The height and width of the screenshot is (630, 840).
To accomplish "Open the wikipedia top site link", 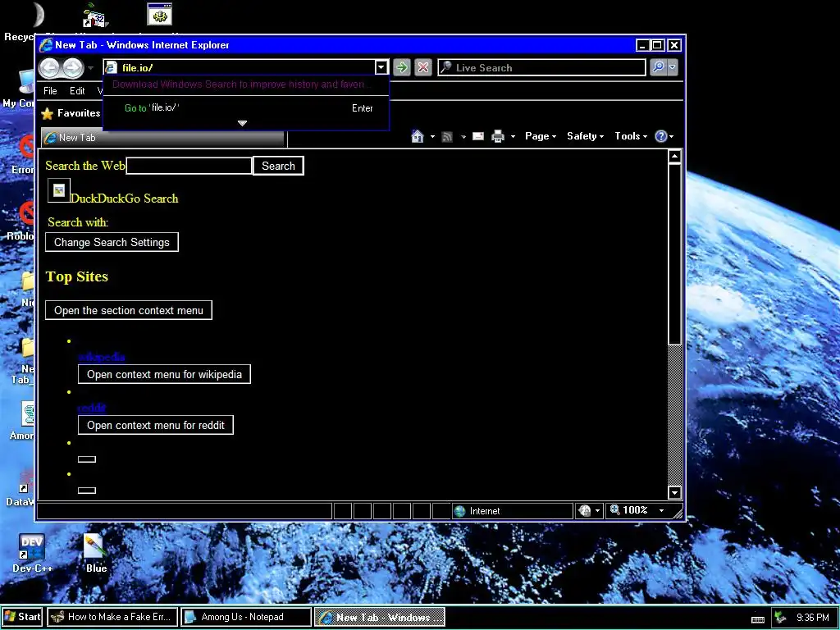I will 101,357.
